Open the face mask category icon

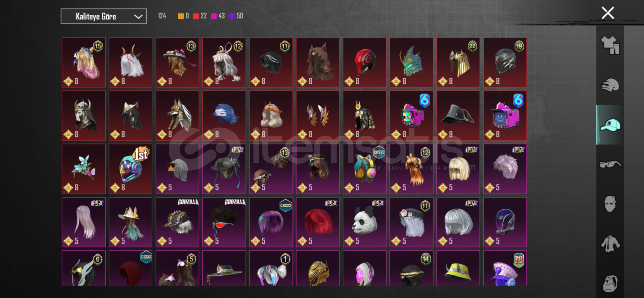pyautogui.click(x=610, y=204)
